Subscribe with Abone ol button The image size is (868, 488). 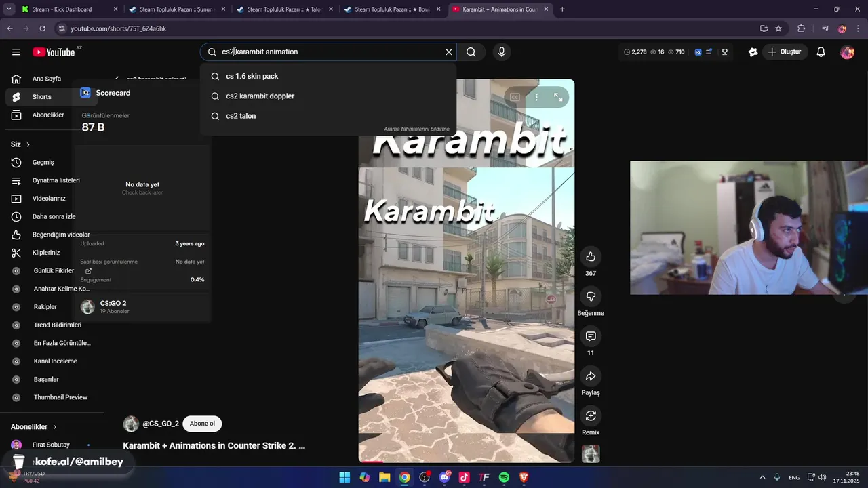tap(202, 424)
